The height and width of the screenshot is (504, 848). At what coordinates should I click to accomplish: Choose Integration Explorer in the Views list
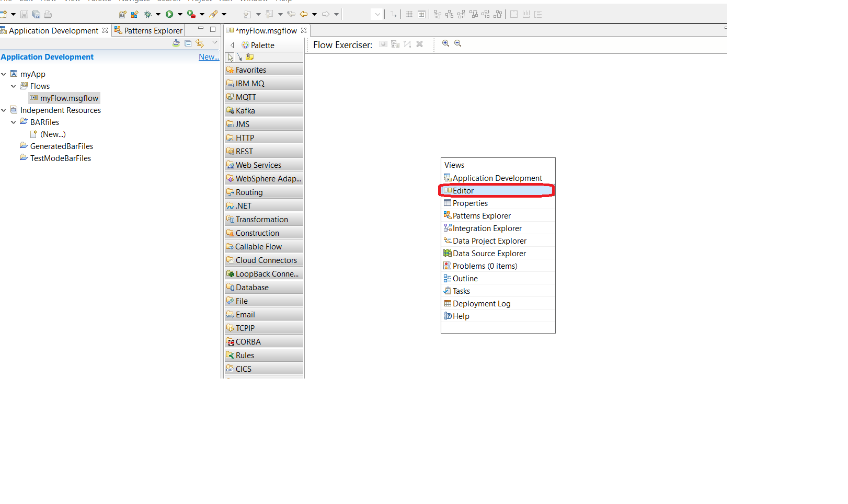coord(498,228)
